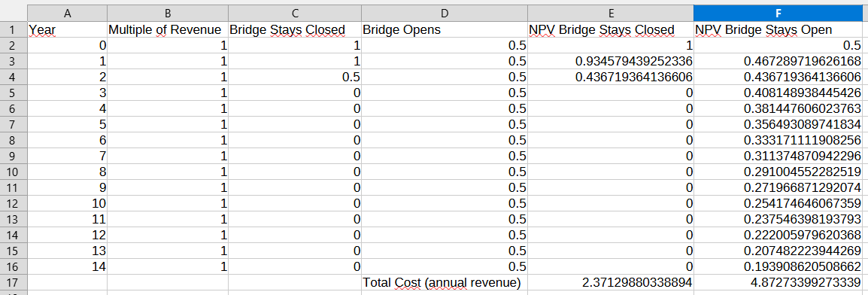Screen dimensions: 868x295
Task: Click the 'Bridge Stays Closed' cell
Action: 294,29
